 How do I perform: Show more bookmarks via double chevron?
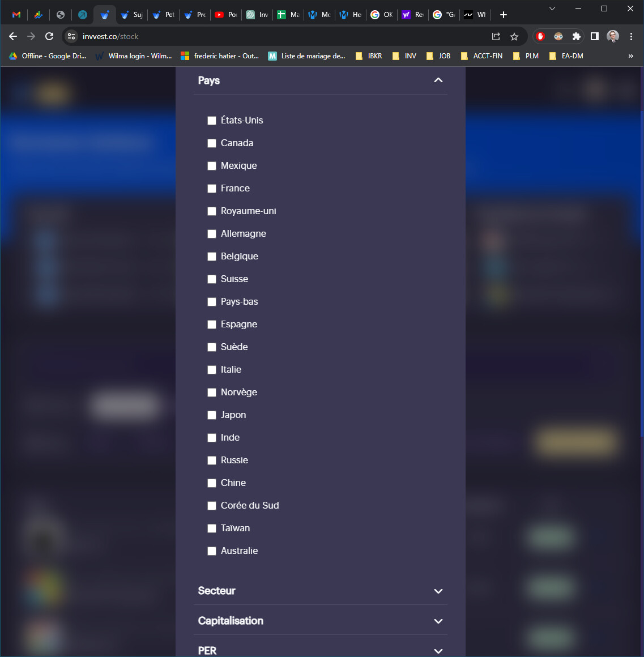click(x=630, y=56)
